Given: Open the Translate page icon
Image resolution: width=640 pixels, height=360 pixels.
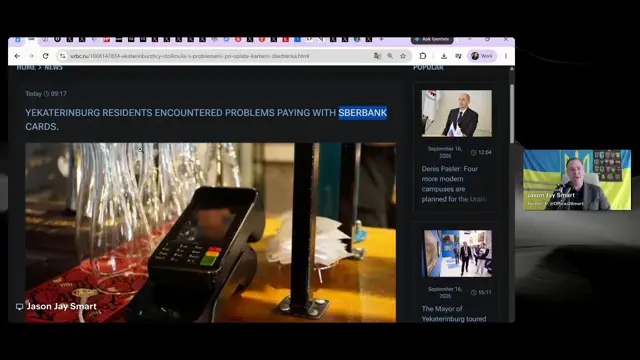Looking at the screenshot, I should tap(377, 56).
